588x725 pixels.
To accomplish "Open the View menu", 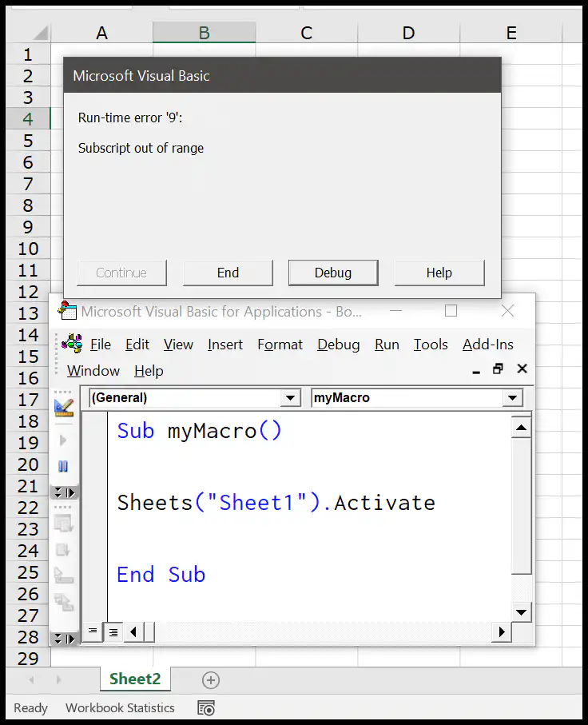I will pos(178,345).
